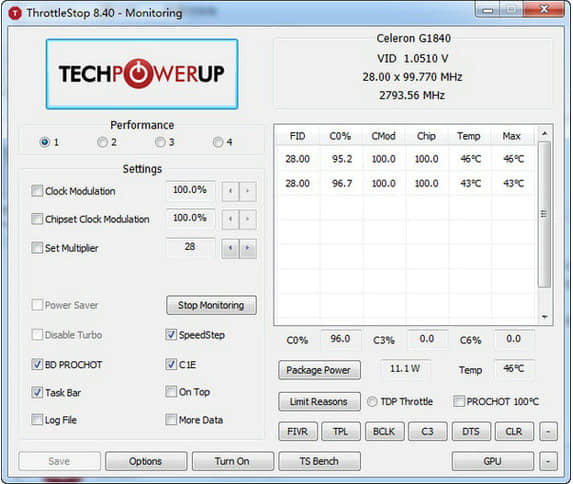Launch TS Bench
Viewport: 573px width, 484px height.
click(x=319, y=461)
